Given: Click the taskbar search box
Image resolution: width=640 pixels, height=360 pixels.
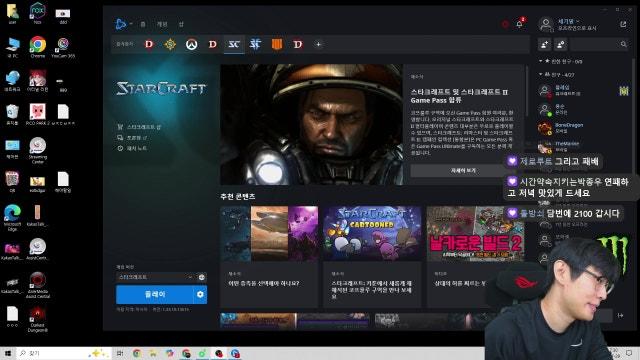Looking at the screenshot, I should pyautogui.click(x=63, y=353).
